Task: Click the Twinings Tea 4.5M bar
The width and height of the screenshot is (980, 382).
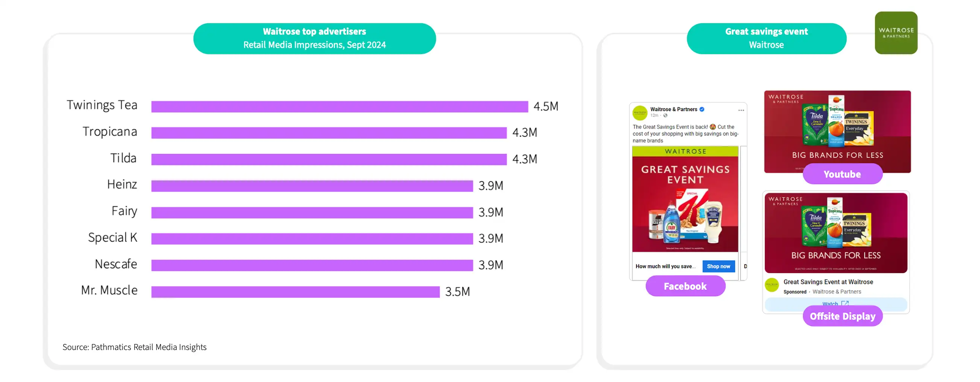Action: [x=340, y=106]
